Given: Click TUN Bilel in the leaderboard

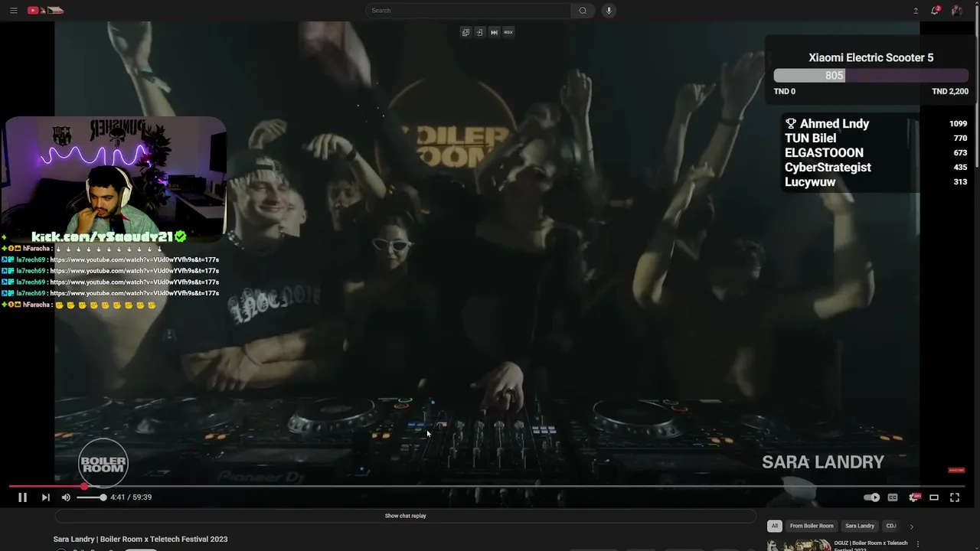Looking at the screenshot, I should click(810, 139).
